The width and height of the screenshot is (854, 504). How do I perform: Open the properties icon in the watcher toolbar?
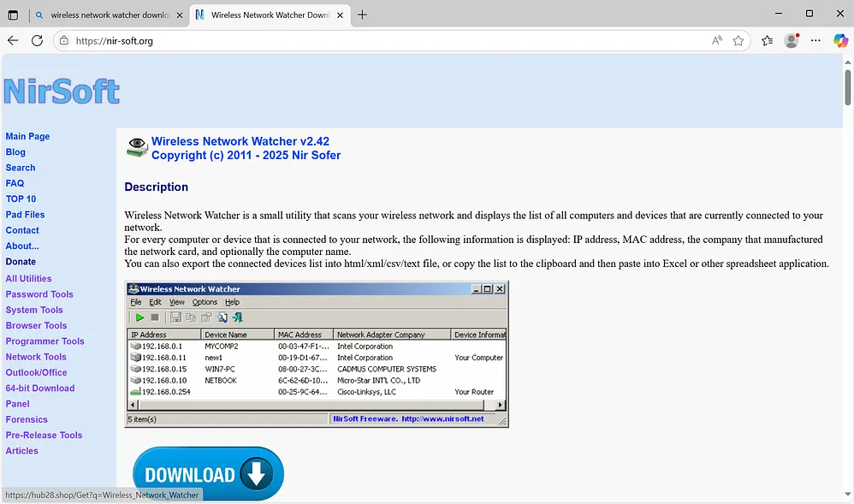[x=205, y=317]
